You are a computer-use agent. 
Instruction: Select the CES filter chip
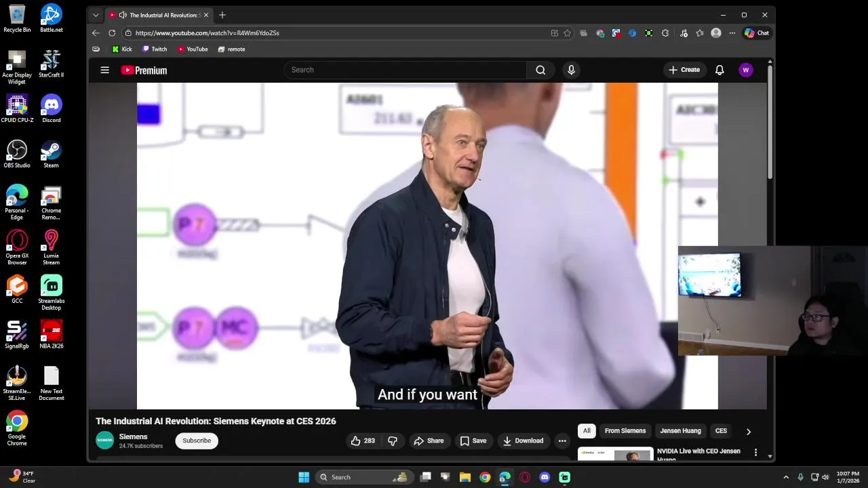pos(721,431)
